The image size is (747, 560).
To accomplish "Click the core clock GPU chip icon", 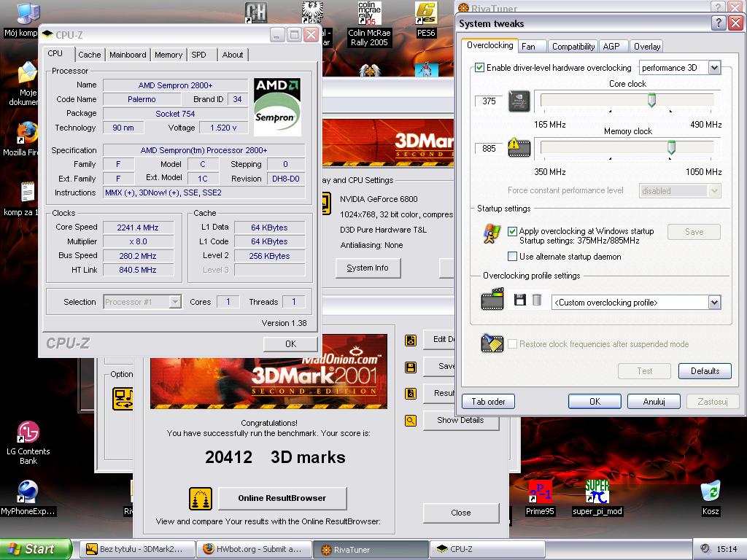I will pyautogui.click(x=519, y=101).
